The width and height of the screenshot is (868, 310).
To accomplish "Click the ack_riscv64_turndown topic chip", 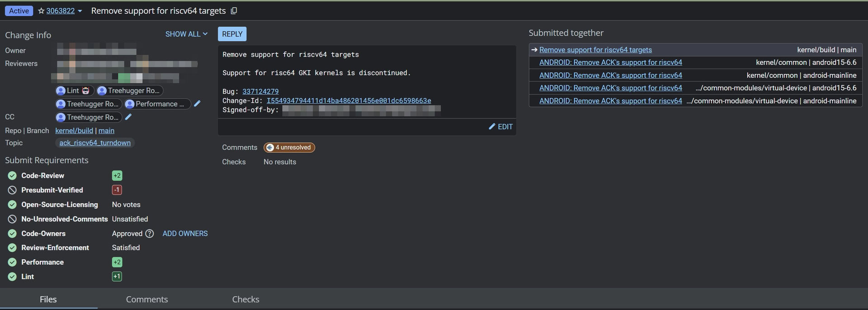I will 95,143.
